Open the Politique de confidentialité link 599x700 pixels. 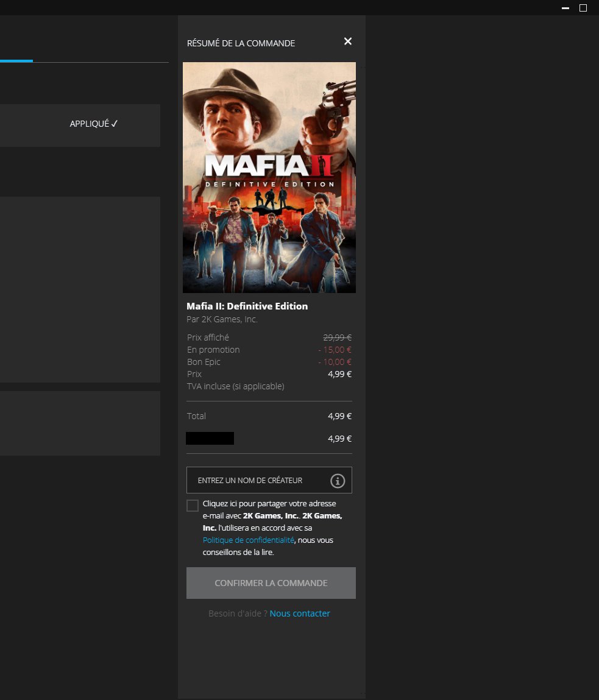[x=249, y=540]
